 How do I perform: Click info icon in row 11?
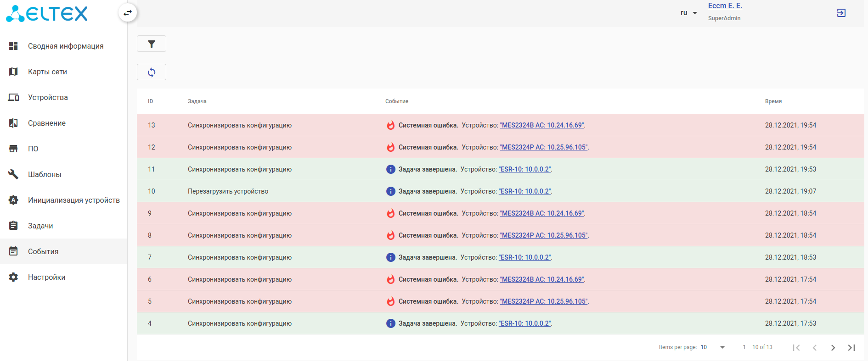[391, 169]
